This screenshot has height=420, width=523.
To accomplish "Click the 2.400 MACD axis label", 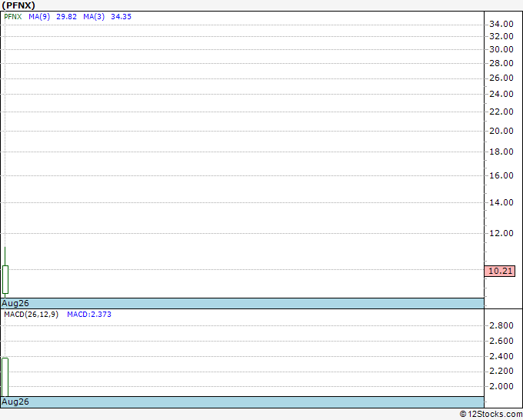I will coord(501,356).
